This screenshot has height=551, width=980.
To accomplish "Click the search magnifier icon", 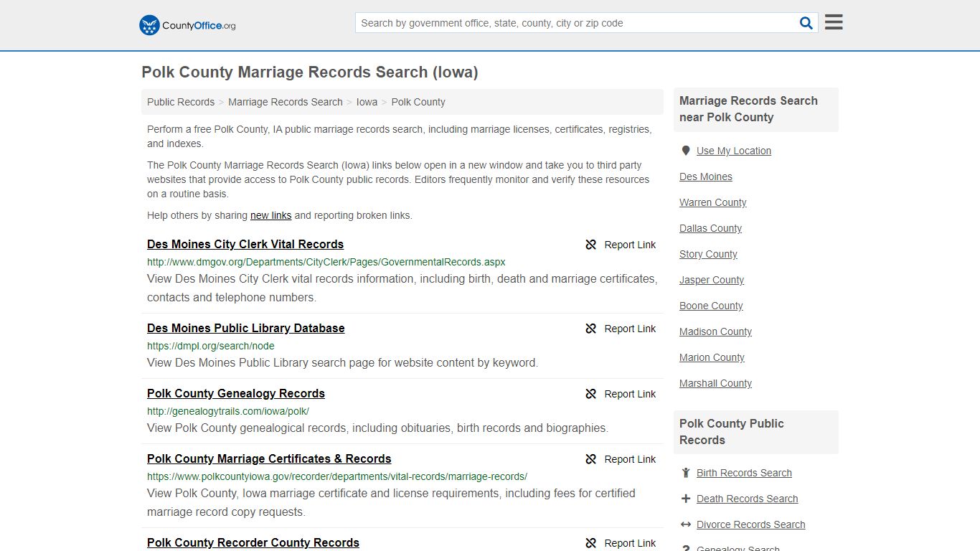I will click(x=806, y=23).
